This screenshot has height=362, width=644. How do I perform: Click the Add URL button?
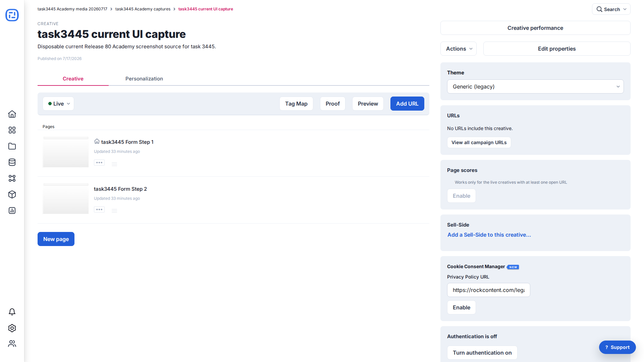407,104
